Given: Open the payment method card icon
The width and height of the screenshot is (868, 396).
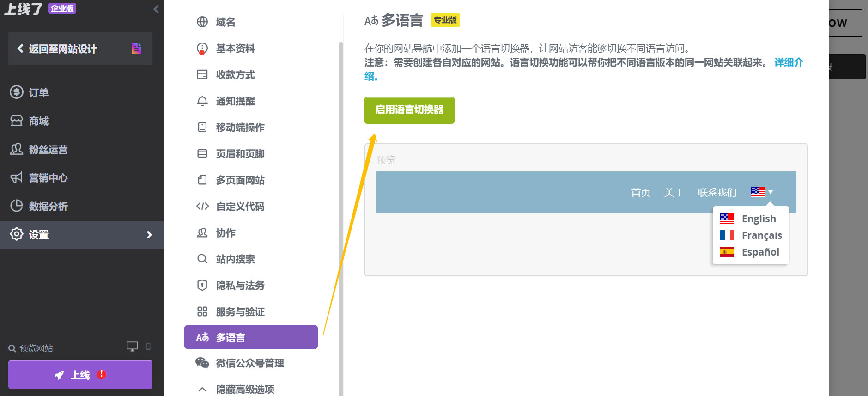Looking at the screenshot, I should pos(202,74).
